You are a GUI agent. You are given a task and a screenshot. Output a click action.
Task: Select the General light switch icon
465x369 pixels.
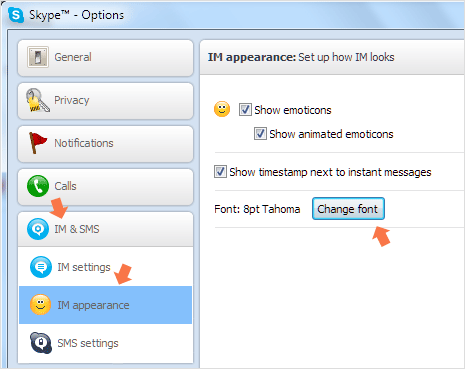[x=38, y=57]
